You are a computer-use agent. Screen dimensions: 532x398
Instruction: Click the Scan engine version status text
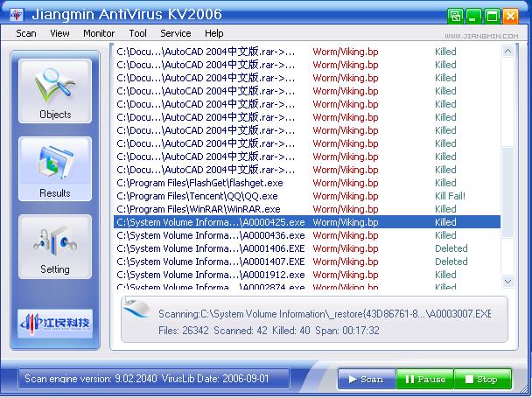[x=147, y=379]
